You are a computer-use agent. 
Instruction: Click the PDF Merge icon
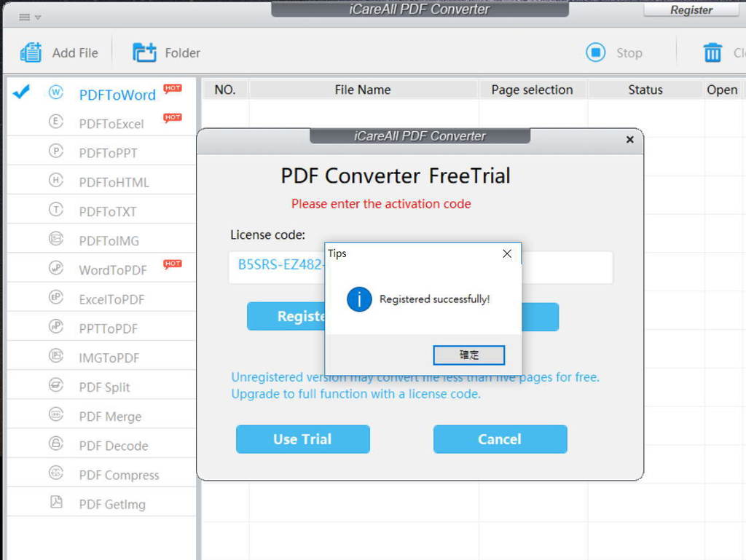(x=55, y=414)
